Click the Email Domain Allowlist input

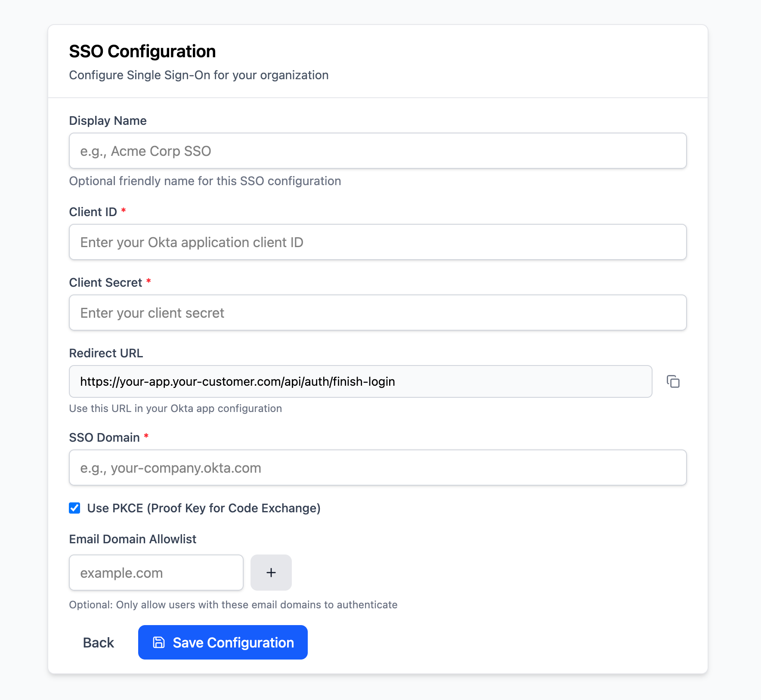click(156, 573)
